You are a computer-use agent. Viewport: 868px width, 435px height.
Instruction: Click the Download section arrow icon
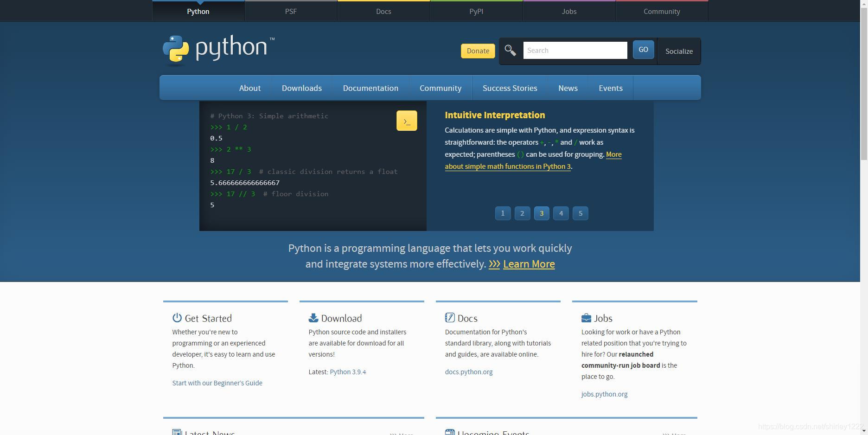313,317
